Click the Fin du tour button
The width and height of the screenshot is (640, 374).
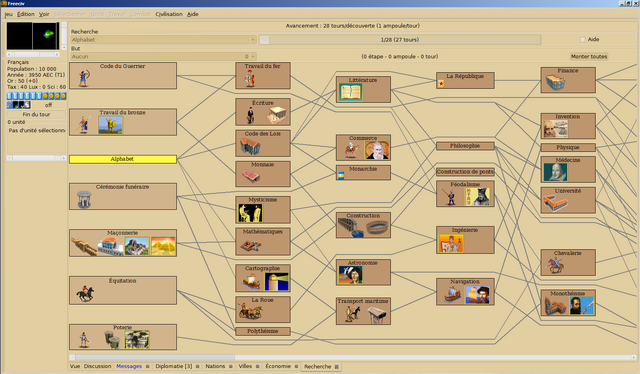36,114
